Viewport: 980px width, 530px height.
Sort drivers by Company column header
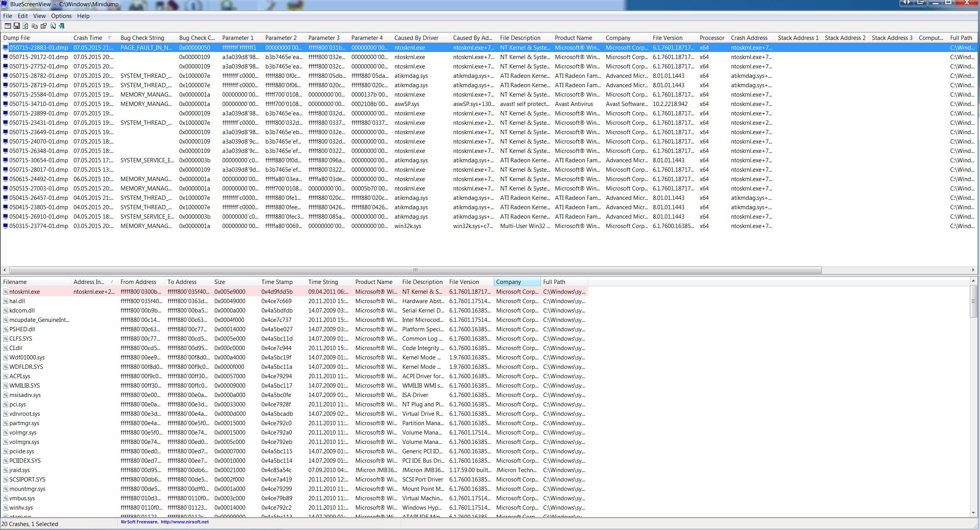pyautogui.click(x=509, y=282)
